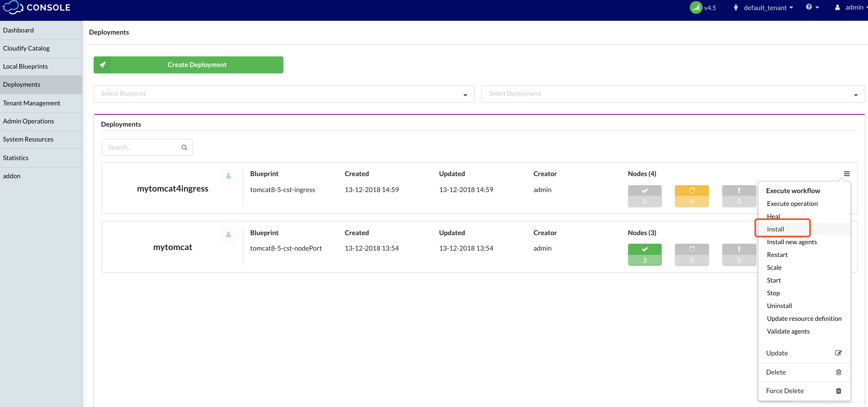Click the rocket icon on Create Deployment
Screen dimensions: 868x407
tap(102, 65)
